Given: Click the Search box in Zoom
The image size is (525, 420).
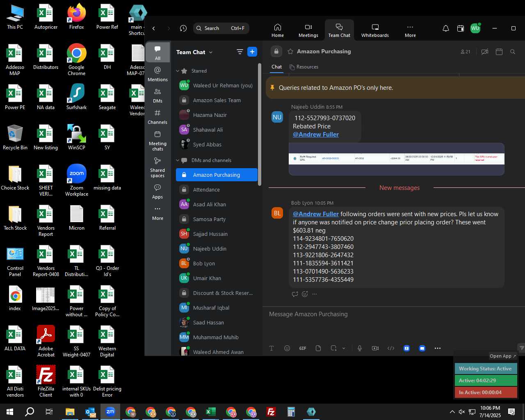Looking at the screenshot, I should pos(221,28).
